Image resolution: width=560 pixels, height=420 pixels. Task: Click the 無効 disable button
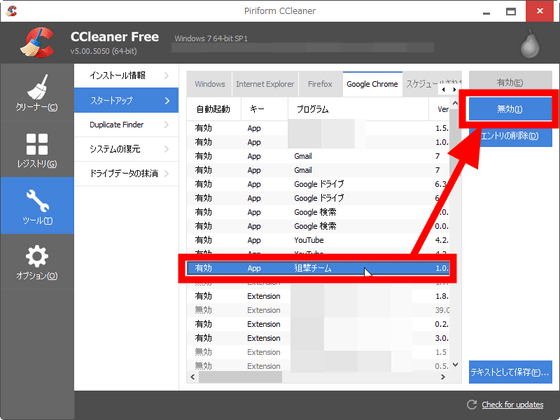(510, 109)
